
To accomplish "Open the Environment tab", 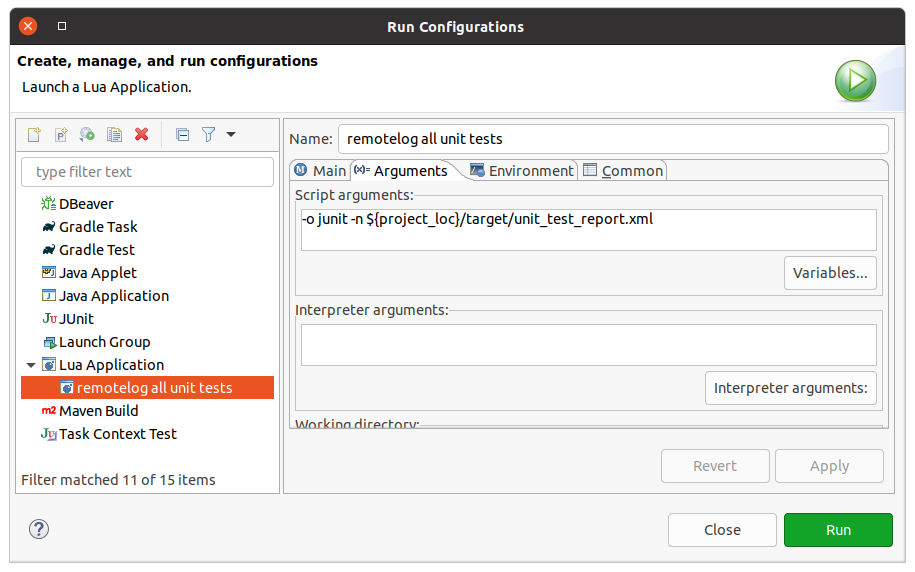I will (521, 171).
